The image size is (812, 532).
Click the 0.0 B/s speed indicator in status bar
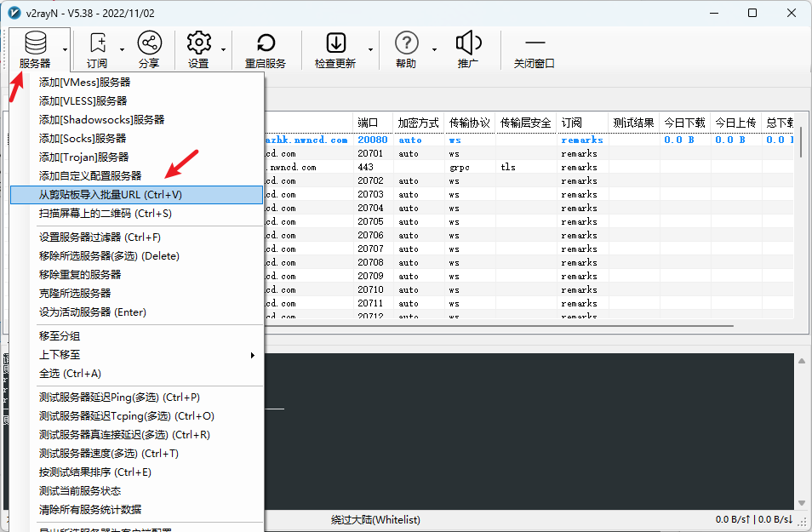pos(754,519)
